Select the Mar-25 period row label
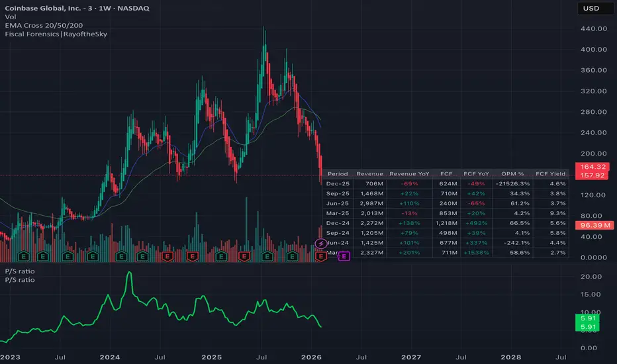 (x=338, y=213)
